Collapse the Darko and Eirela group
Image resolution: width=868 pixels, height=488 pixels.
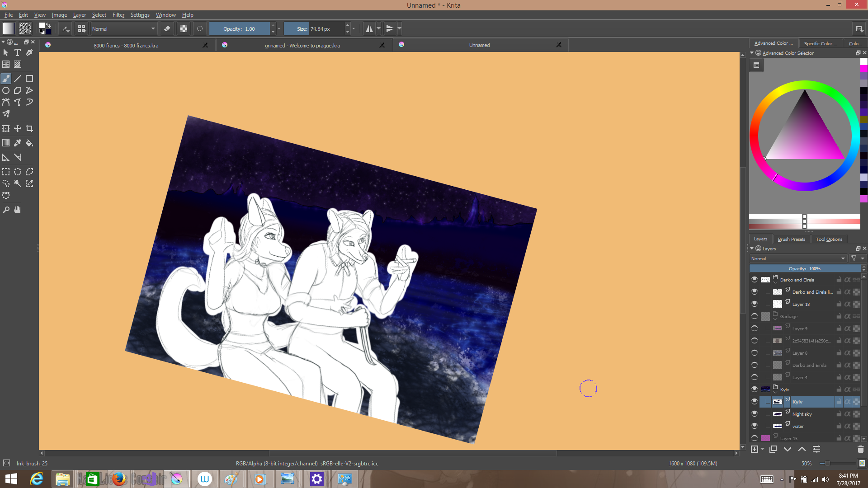(775, 282)
